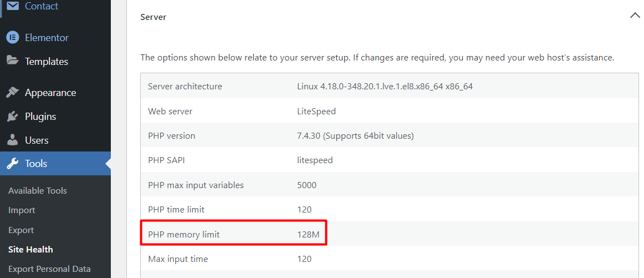Toggle the Server accordion heading
Screen dimensions: 644x278
(154, 17)
